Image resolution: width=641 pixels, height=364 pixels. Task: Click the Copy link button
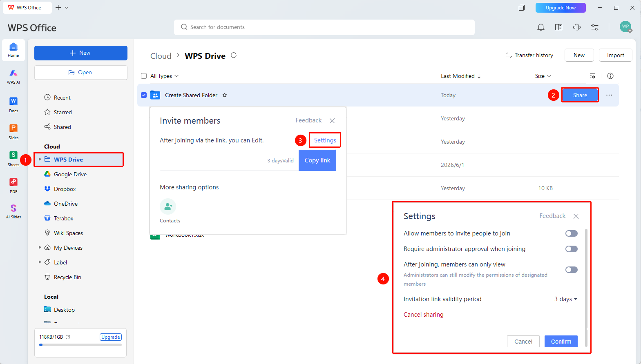coord(317,160)
